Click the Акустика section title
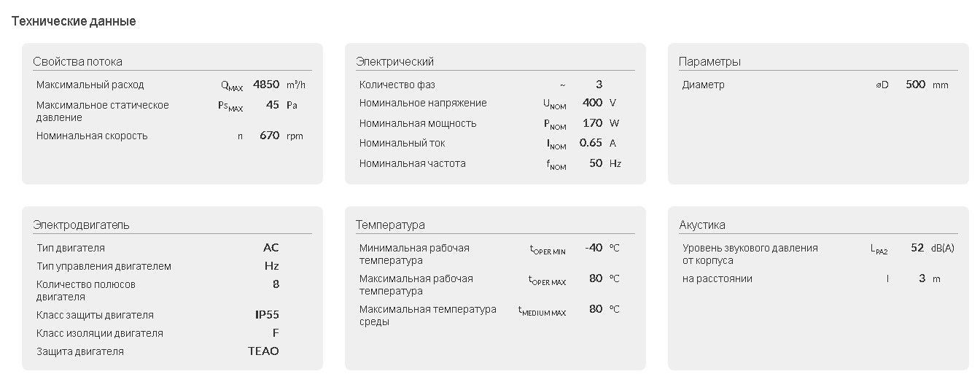The height and width of the screenshot is (390, 980). (702, 225)
